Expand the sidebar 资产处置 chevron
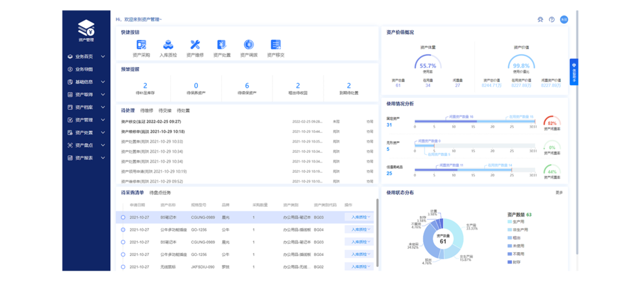 [102, 132]
